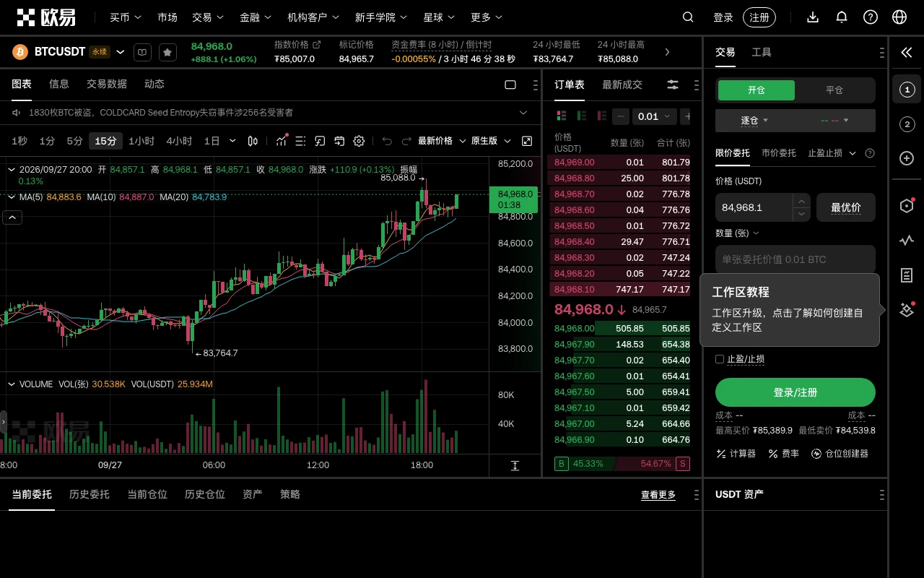Tick the 止盈/止损 checkbox
This screenshot has height=578, width=924.
pos(720,359)
